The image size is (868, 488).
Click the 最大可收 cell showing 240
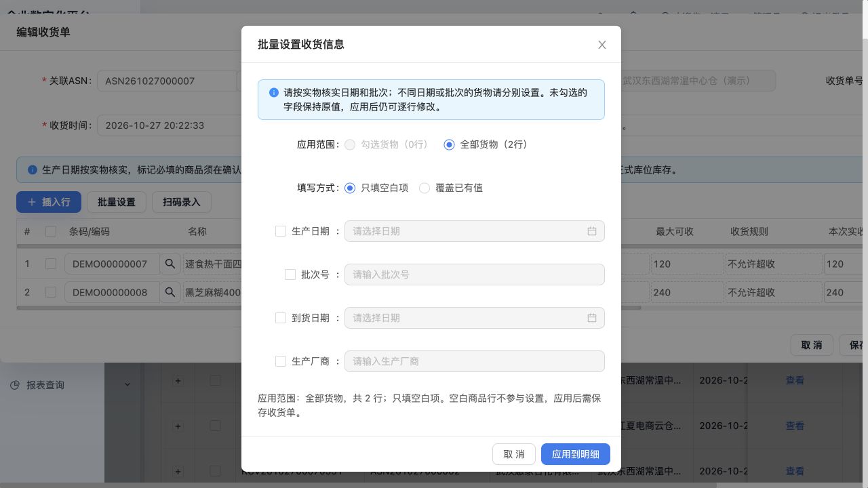(687, 293)
